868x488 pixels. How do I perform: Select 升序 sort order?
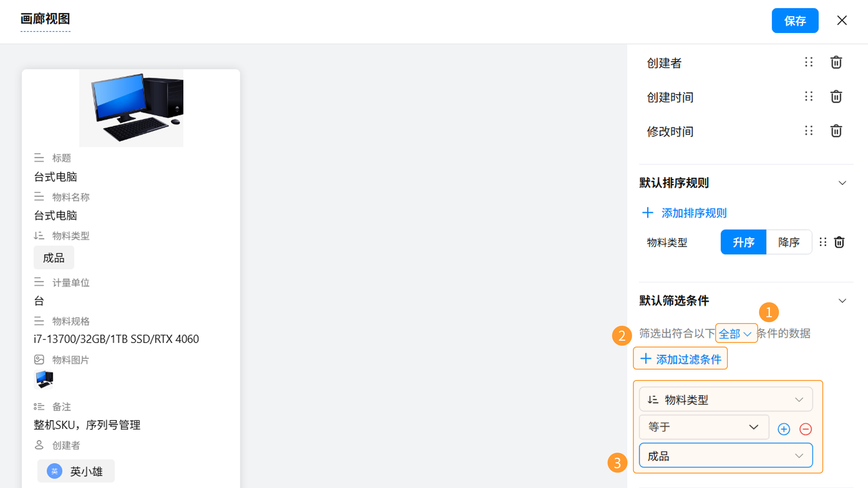743,242
